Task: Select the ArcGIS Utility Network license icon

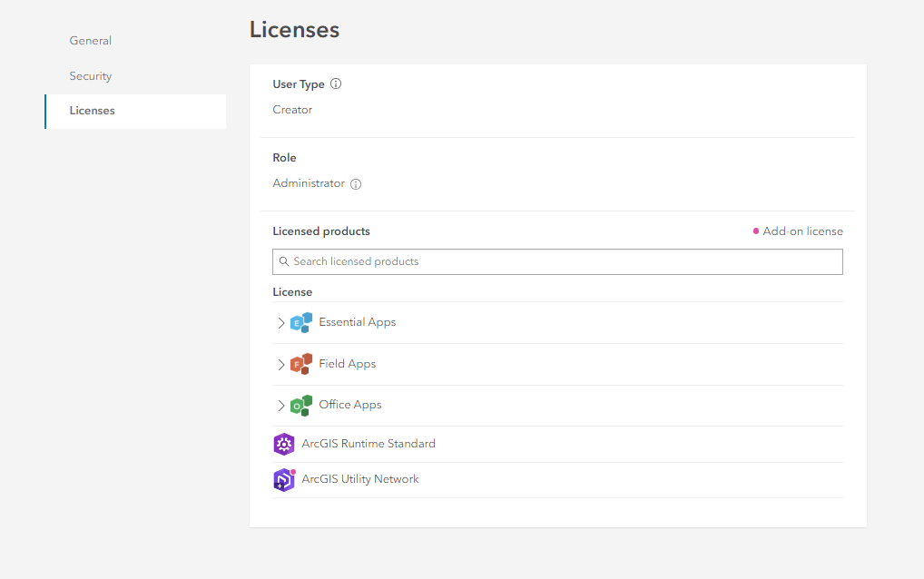Action: [x=282, y=479]
